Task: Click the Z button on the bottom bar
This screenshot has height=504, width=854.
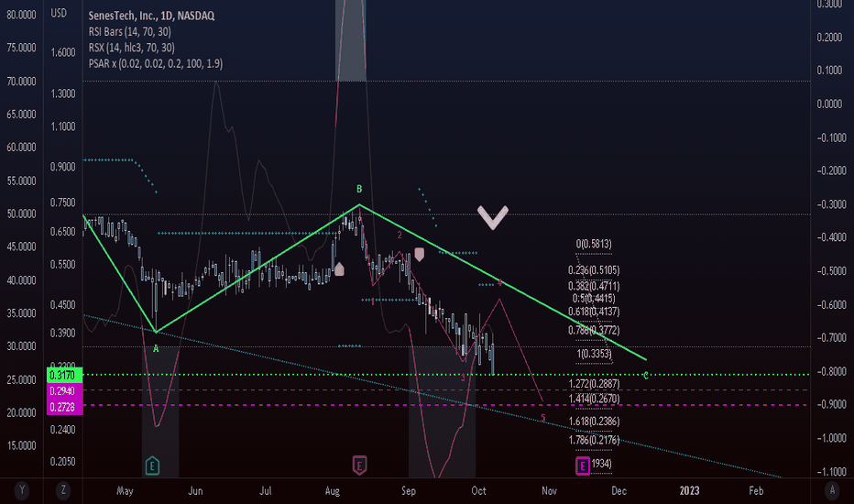Action: tap(63, 490)
